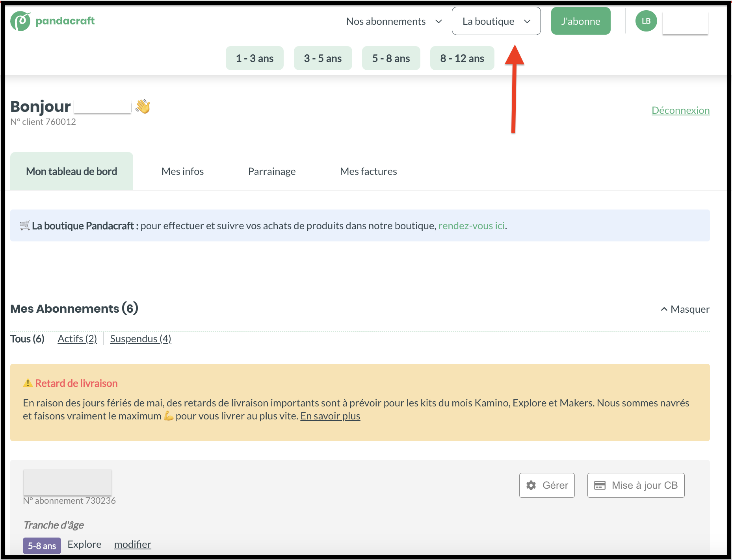Show Tous (6) subscriptions filter
Viewport: 732px width, 560px height.
(27, 339)
